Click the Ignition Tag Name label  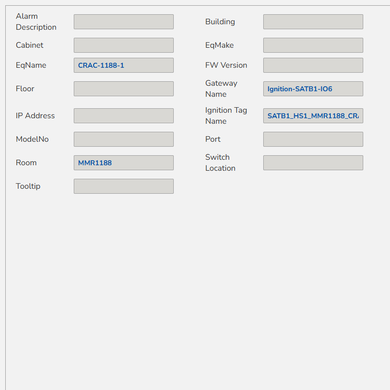(x=226, y=116)
